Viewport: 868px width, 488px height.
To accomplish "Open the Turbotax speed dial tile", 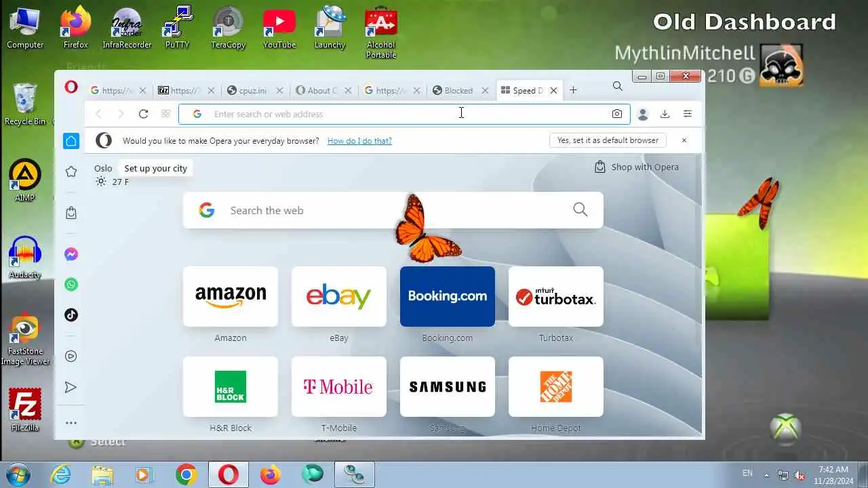I will point(556,297).
